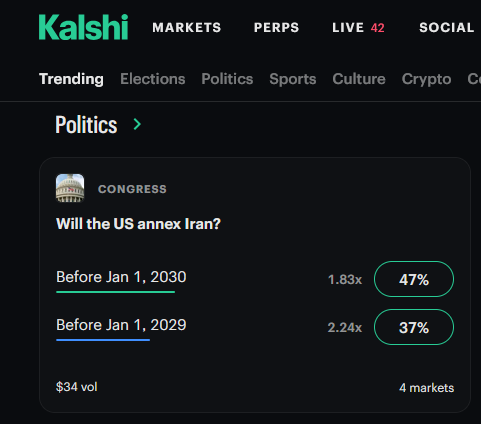The height and width of the screenshot is (424, 481).
Task: Click the Politics section heading
Action: (x=86, y=125)
